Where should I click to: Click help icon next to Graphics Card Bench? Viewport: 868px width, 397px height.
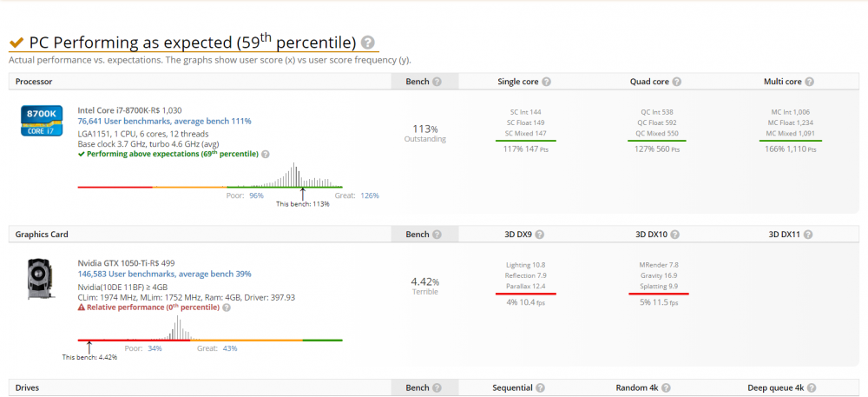click(x=437, y=235)
